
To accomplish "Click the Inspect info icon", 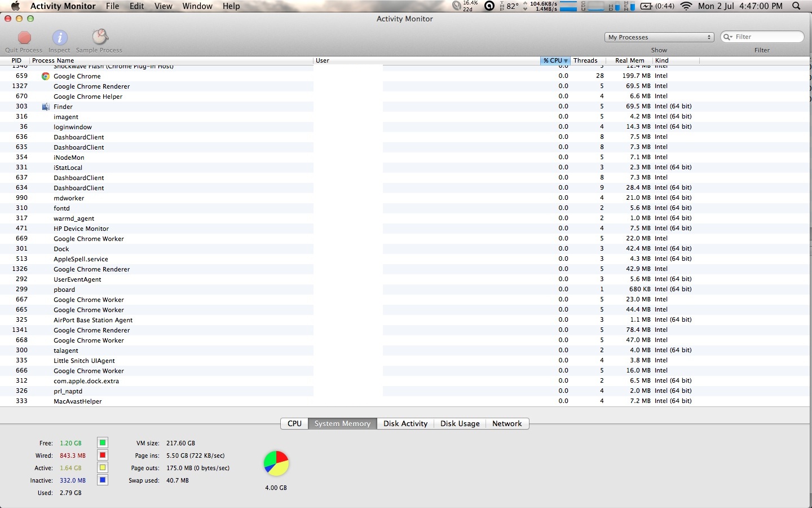I will point(60,38).
